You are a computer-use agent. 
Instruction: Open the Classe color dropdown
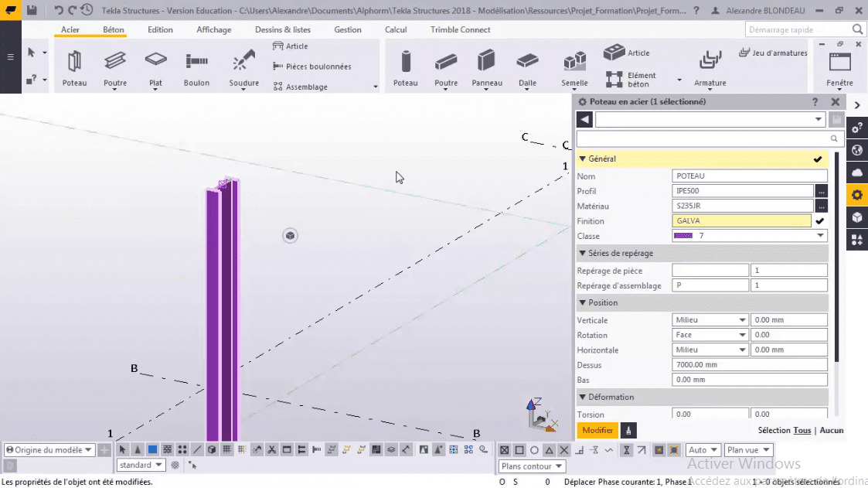tap(820, 235)
